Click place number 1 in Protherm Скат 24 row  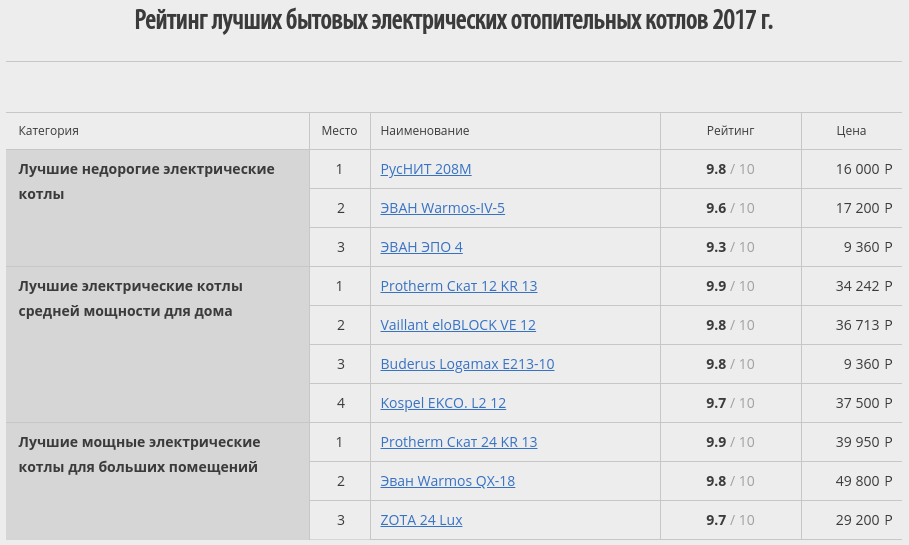[x=339, y=442]
